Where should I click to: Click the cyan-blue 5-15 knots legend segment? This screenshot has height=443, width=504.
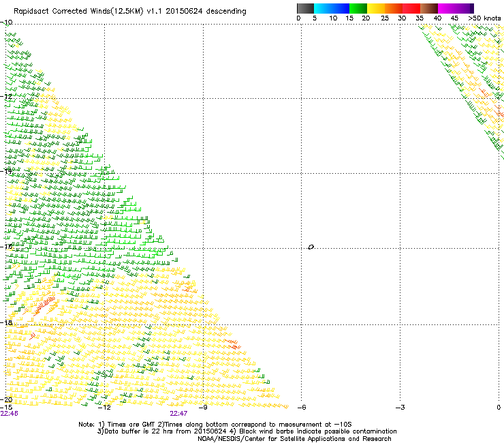[x=332, y=8]
